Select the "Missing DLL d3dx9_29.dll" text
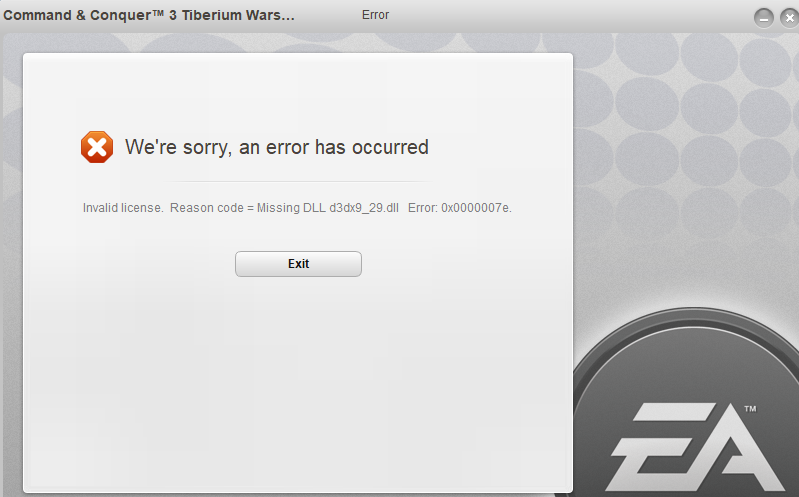The image size is (799, 497). point(328,208)
